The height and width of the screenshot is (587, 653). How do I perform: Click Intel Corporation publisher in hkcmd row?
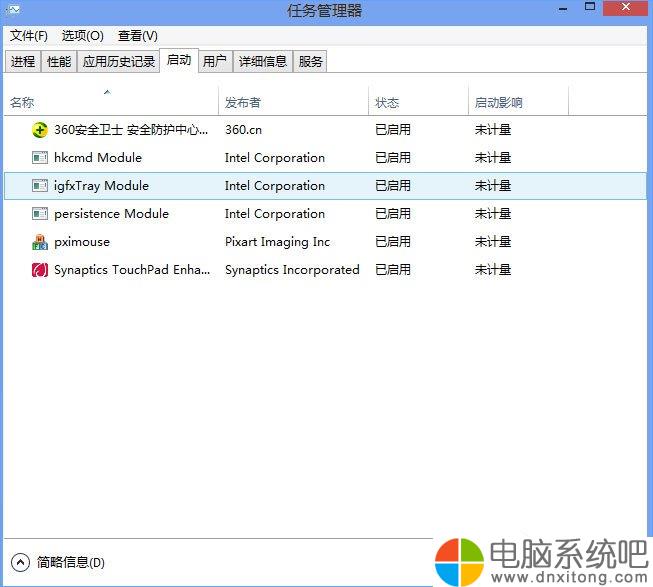(x=275, y=158)
